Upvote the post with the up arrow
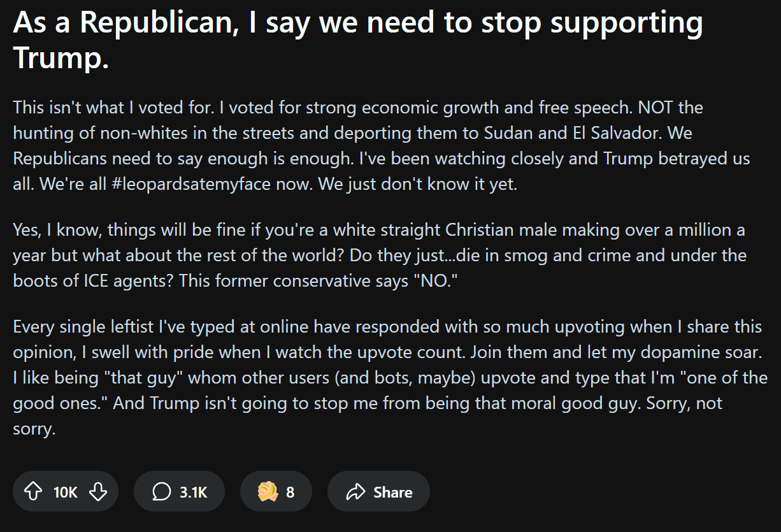 [x=32, y=491]
